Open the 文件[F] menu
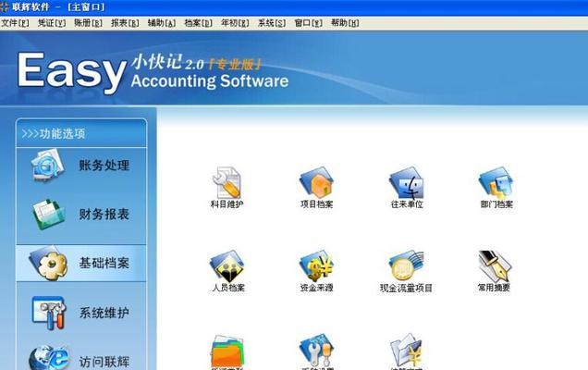 [15, 23]
